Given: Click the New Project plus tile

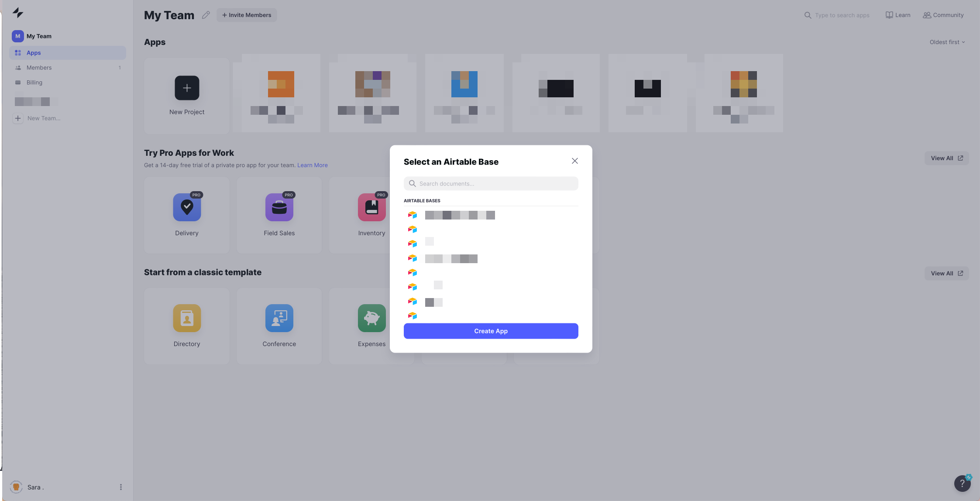Looking at the screenshot, I should 187,88.
